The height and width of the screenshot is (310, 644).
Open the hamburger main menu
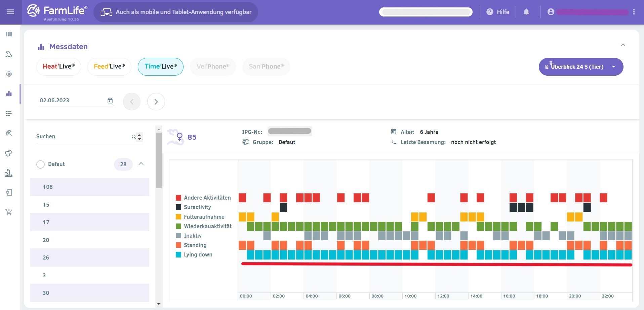point(10,12)
